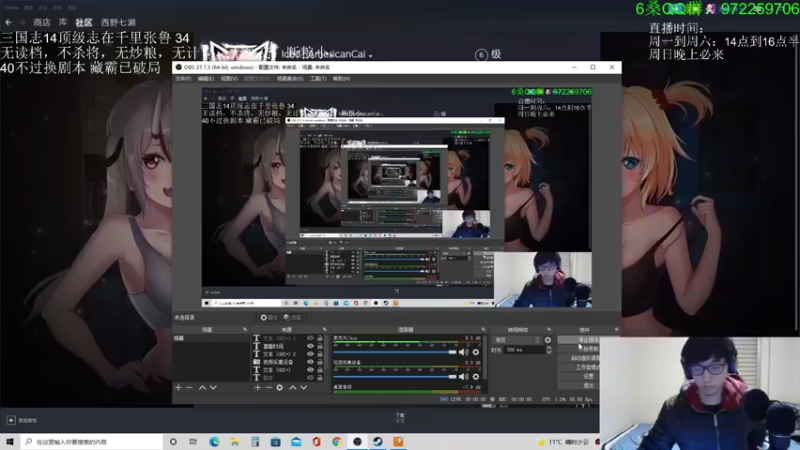Open source properties gear below sources list
The image size is (800, 450).
coord(280,388)
